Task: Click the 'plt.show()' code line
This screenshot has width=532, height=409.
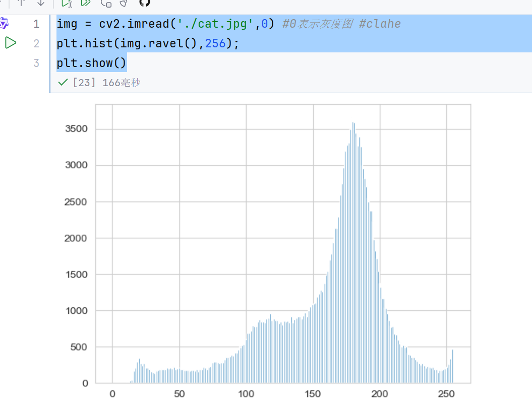Action: point(91,63)
